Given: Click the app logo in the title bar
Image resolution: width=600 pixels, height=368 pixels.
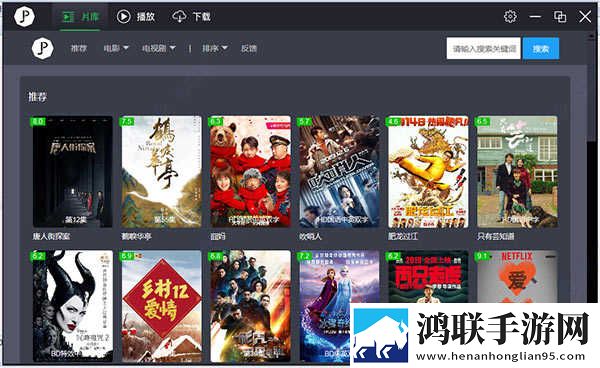Looking at the screenshot, I should click(x=24, y=16).
